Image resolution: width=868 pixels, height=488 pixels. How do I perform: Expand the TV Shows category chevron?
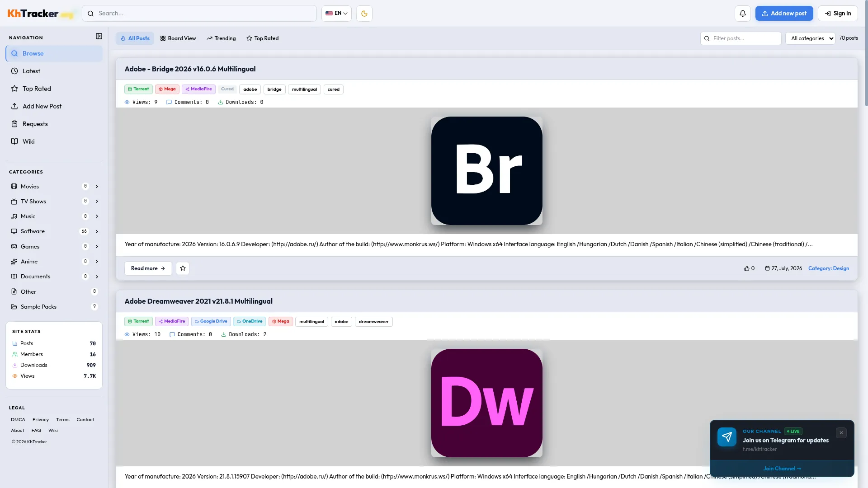click(97, 202)
